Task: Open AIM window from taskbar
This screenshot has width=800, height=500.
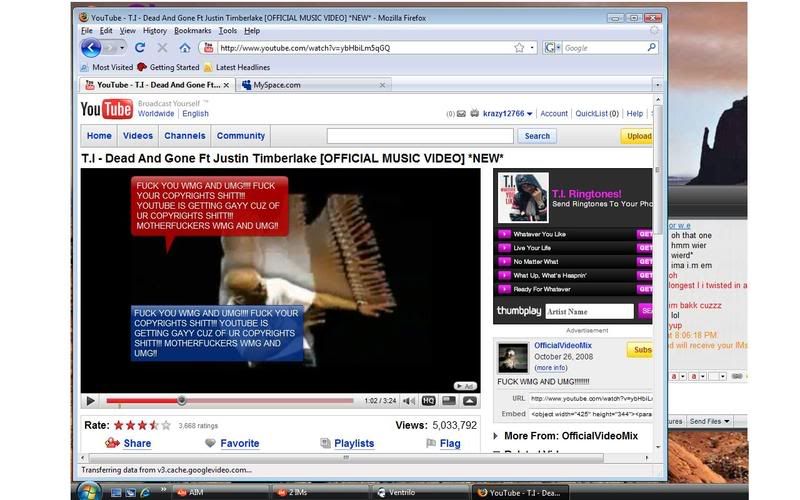Action: click(x=221, y=492)
